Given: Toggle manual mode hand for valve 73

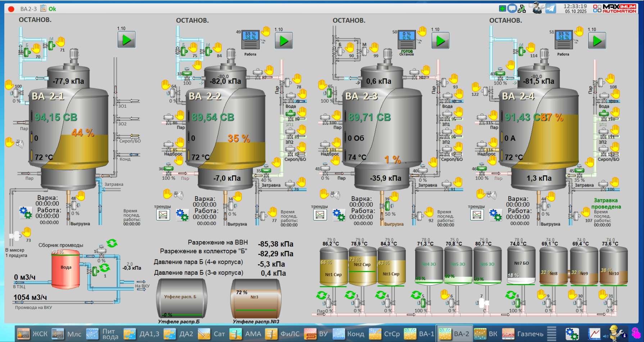Looking at the screenshot, I should (27, 232).
